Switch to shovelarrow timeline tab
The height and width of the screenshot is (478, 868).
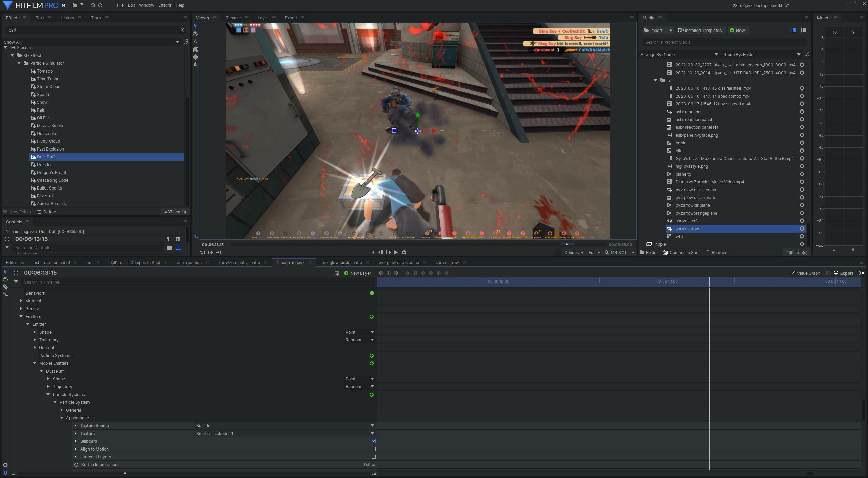tap(447, 263)
